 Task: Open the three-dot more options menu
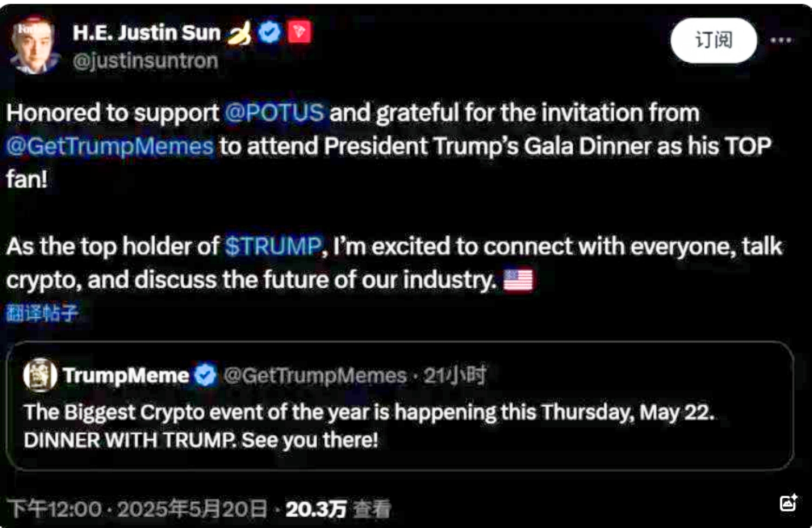point(782,40)
